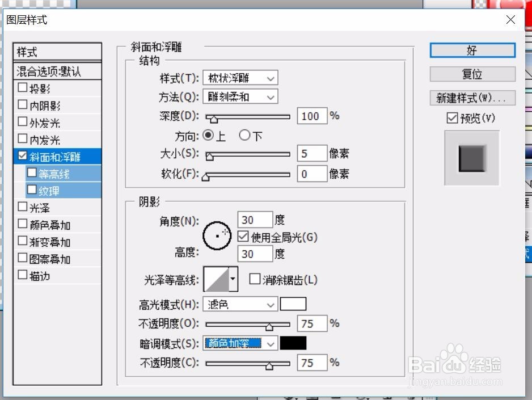This screenshot has height=400, width=532.
Task: Enable the 内阴影 inner shadow checkbox
Action: click(x=22, y=104)
